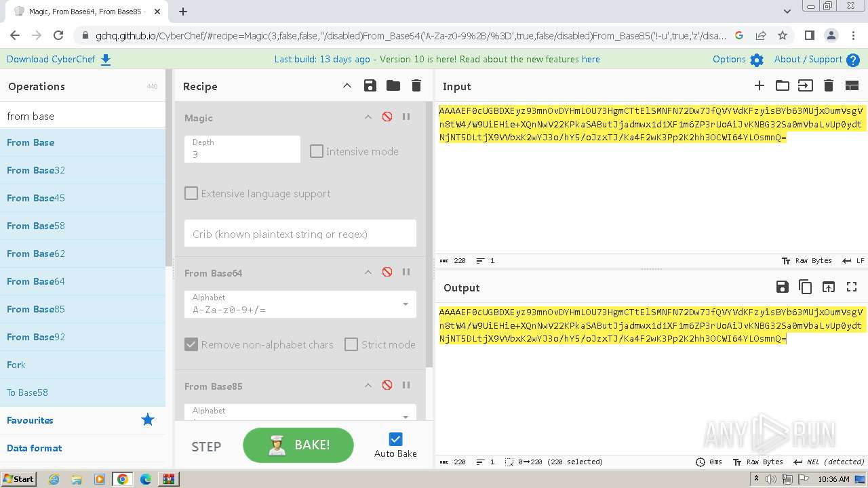Open the Base64 Alphabet dropdown
Image resolution: width=868 pixels, height=488 pixels.
(x=300, y=304)
